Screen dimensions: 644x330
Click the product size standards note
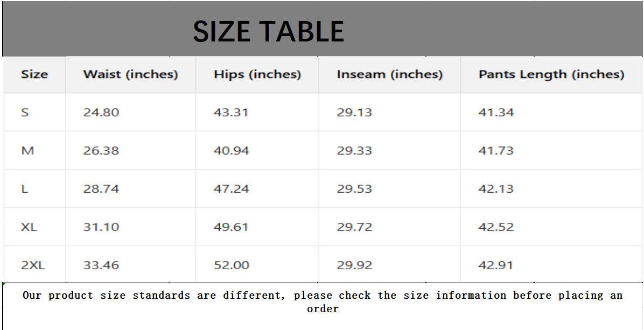click(x=322, y=301)
